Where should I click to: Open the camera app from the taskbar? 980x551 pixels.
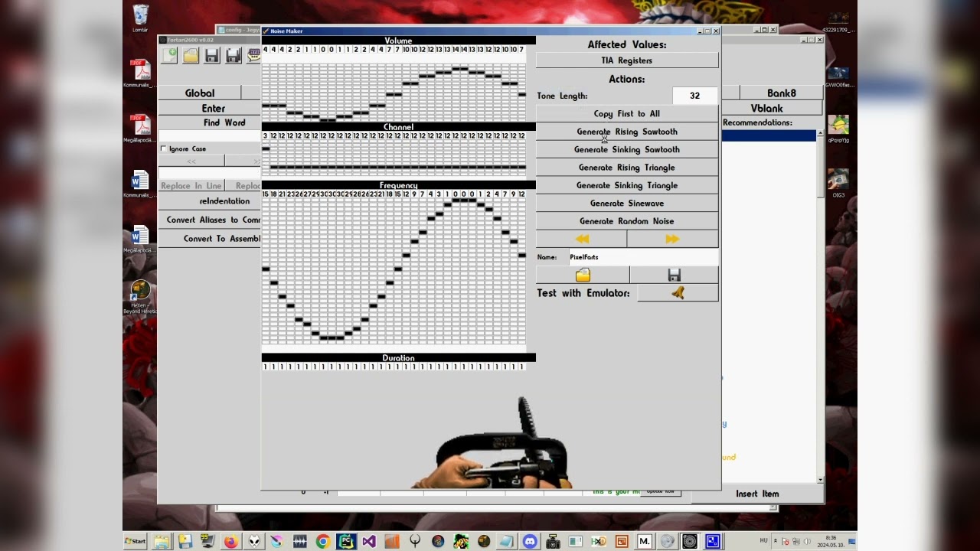pyautogui.click(x=552, y=541)
